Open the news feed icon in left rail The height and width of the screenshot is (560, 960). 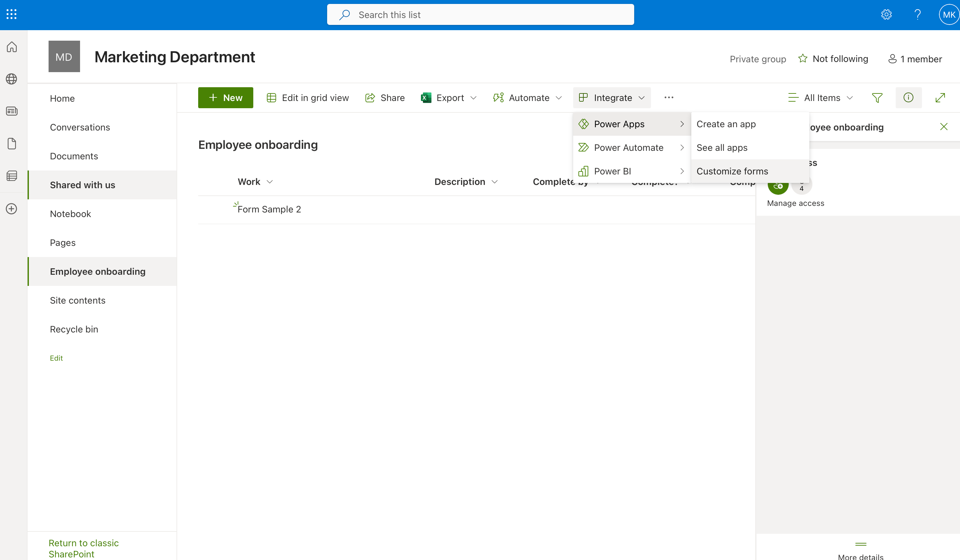click(x=11, y=111)
